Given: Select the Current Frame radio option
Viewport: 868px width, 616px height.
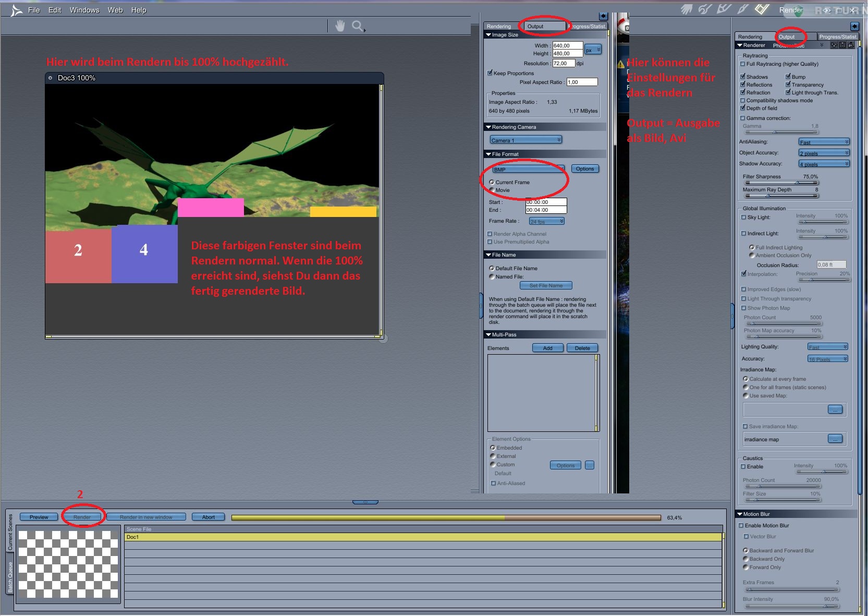Looking at the screenshot, I should click(492, 182).
